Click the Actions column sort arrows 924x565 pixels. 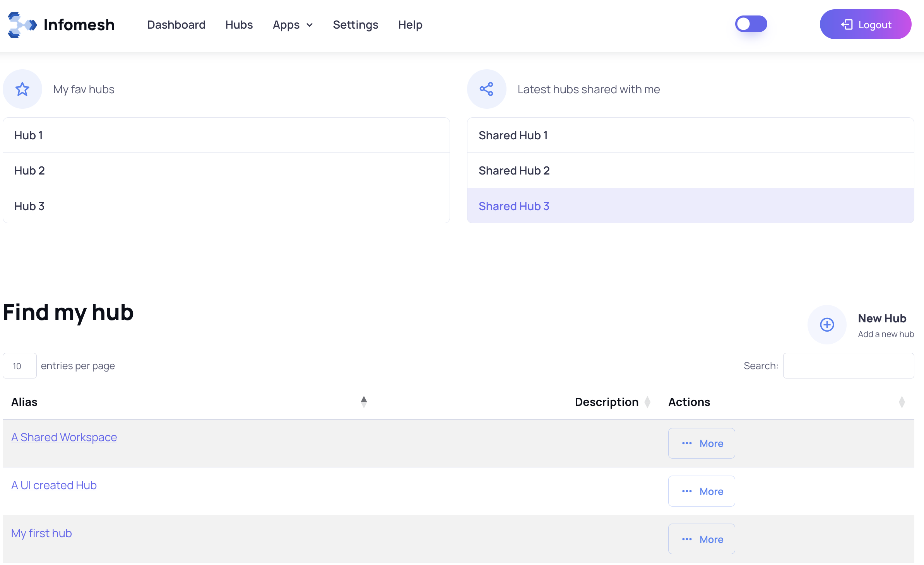[x=902, y=402]
